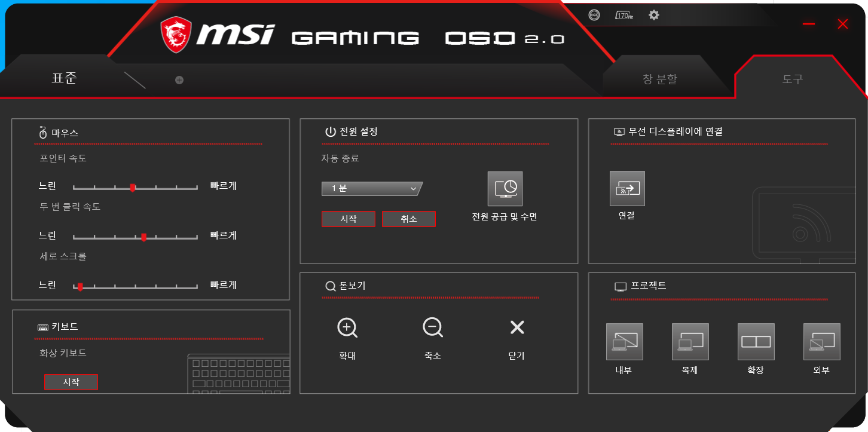Start the 화상 키보드 with its 시작 button

coord(71,382)
